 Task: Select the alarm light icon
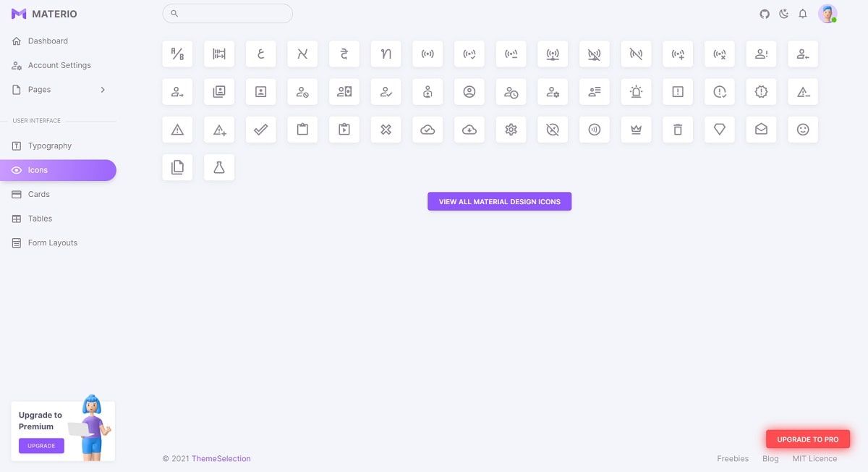tap(636, 91)
